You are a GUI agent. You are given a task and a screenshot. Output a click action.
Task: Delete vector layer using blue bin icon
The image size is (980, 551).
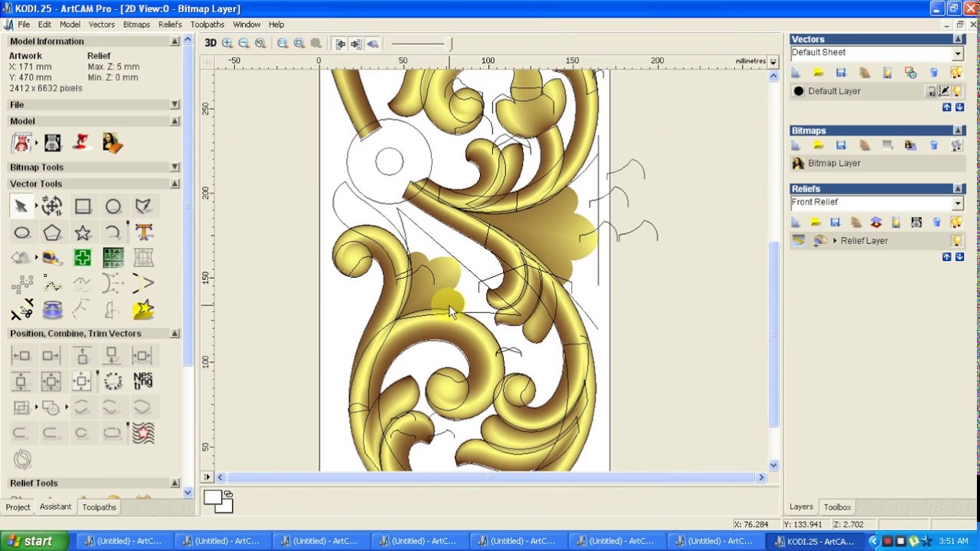tap(933, 73)
